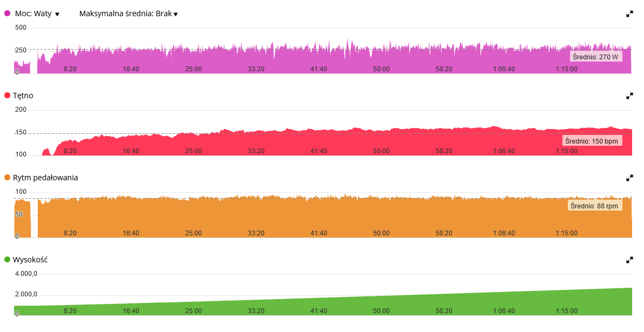Expand the Moc power chart fullscreen

coord(629,14)
